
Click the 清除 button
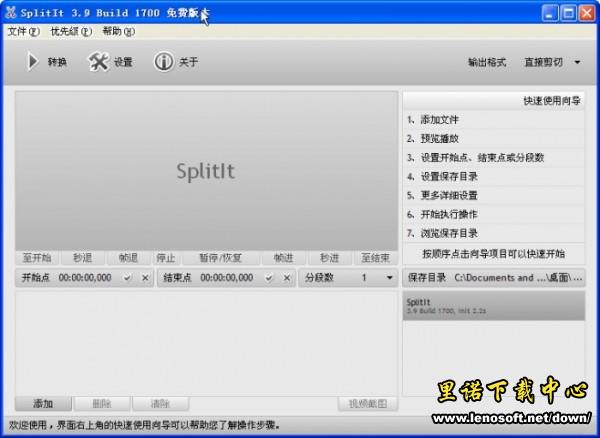[160, 404]
